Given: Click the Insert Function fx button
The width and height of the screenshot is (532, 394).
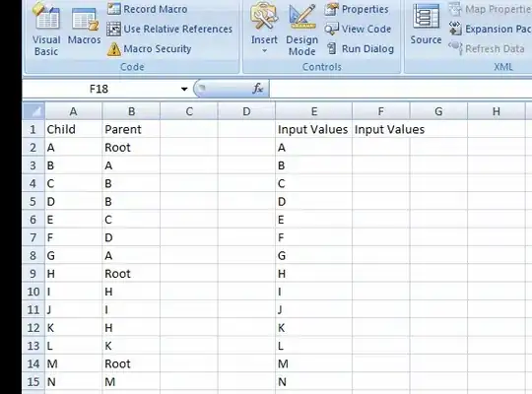Looking at the screenshot, I should (257, 89).
